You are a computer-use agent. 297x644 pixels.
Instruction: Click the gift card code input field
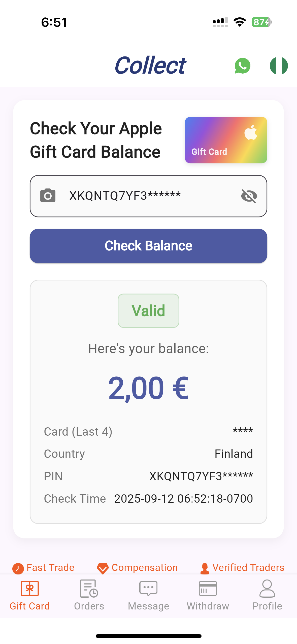(x=146, y=196)
